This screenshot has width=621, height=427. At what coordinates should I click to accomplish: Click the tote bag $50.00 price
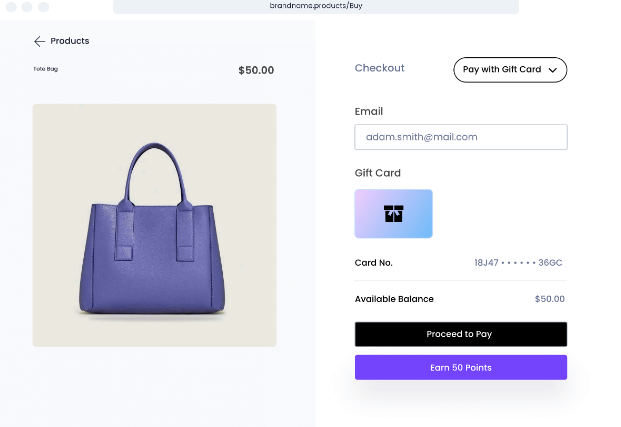tap(256, 70)
